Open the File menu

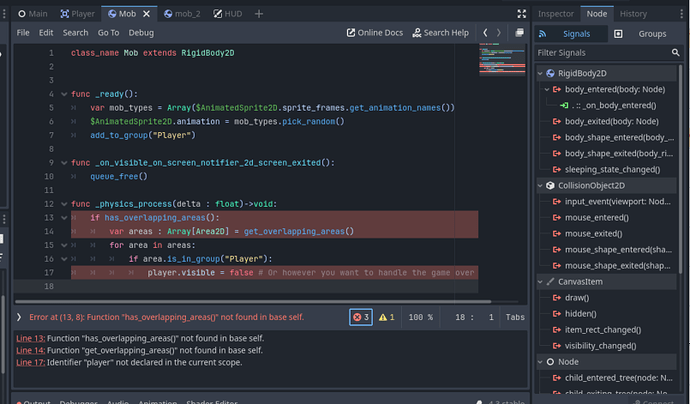point(23,33)
